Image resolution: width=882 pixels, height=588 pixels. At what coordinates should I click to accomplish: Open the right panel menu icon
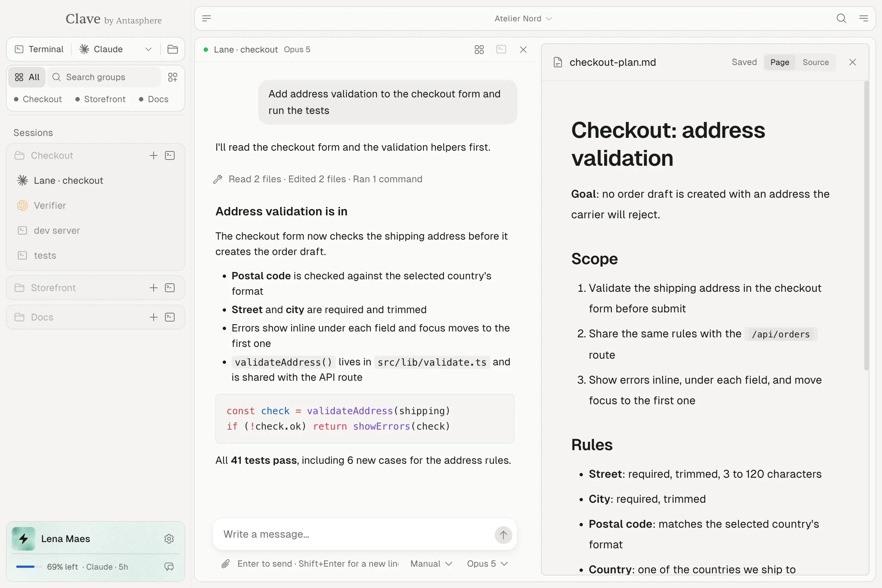[x=864, y=18]
